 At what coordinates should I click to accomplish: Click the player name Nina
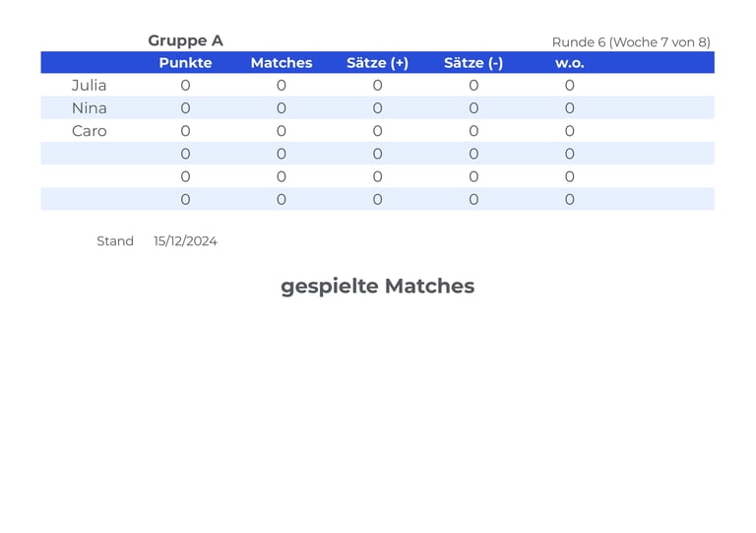[x=90, y=108]
